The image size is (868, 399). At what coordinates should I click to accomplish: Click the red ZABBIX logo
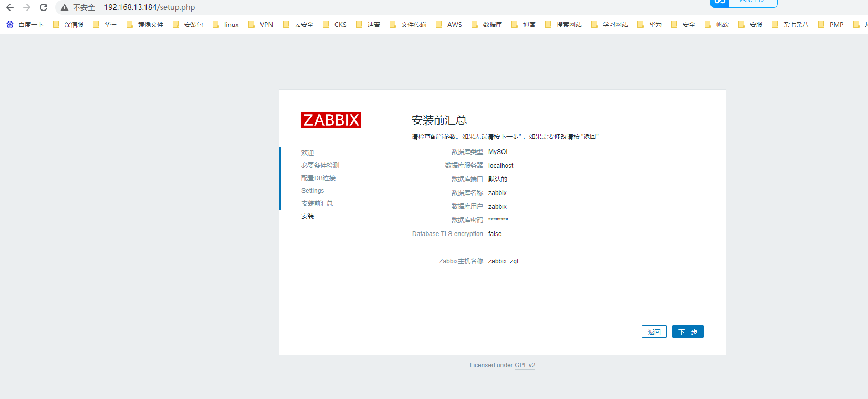331,120
